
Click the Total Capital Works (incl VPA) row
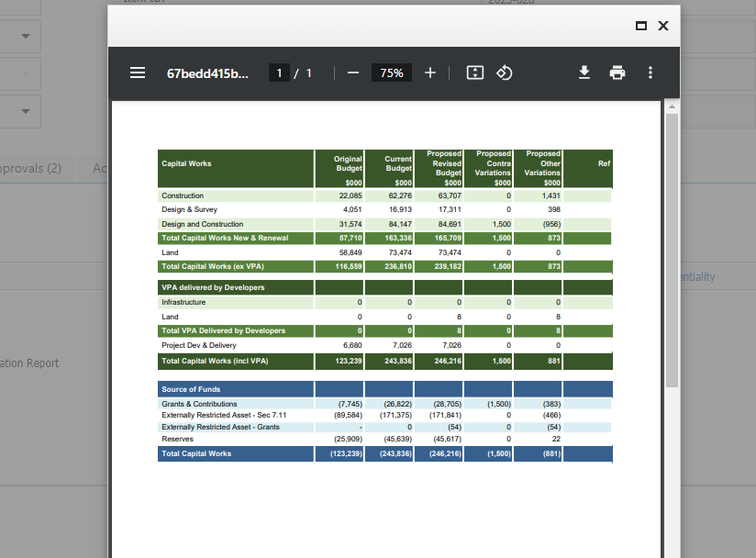click(x=384, y=362)
